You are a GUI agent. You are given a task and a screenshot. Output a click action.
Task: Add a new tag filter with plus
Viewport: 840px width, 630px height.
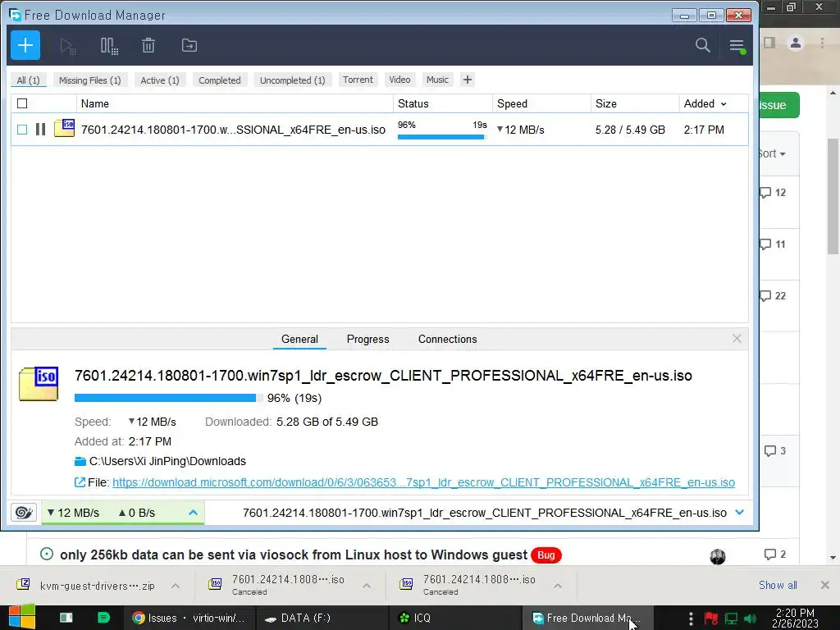tap(468, 80)
